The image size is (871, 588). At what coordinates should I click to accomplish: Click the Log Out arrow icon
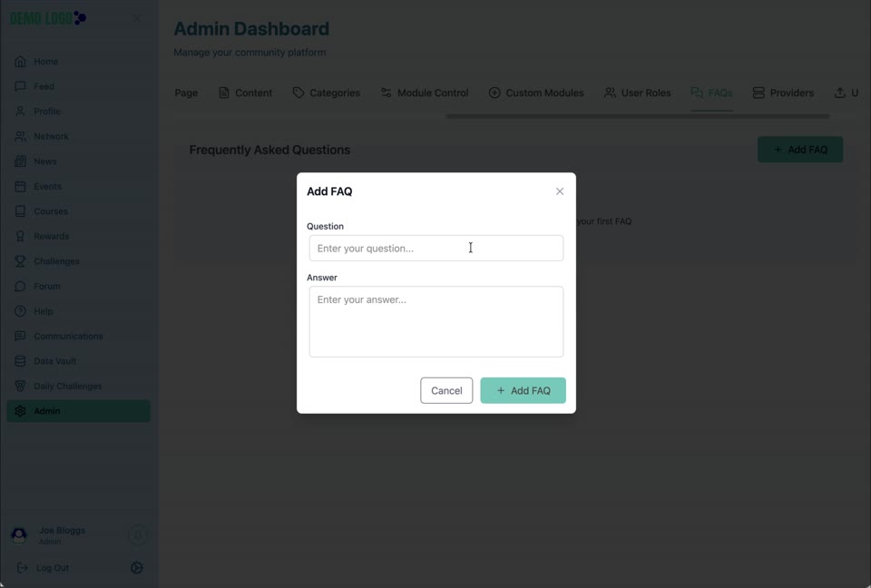tap(22, 567)
